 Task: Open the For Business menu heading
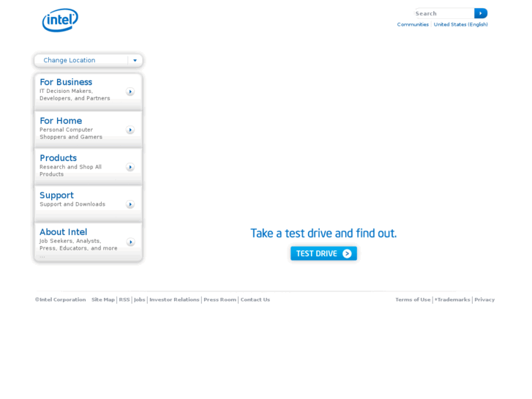pyautogui.click(x=66, y=82)
